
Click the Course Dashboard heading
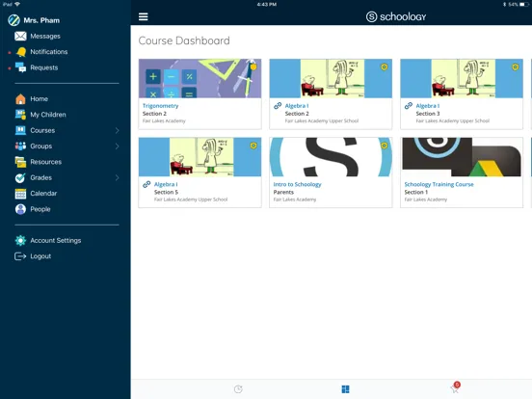[x=184, y=40]
